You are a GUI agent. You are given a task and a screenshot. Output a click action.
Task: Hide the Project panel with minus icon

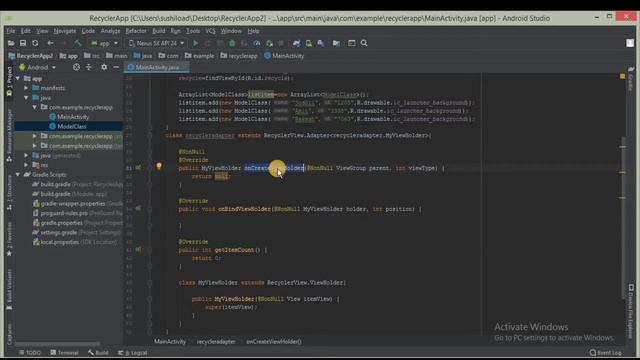pyautogui.click(x=116, y=67)
